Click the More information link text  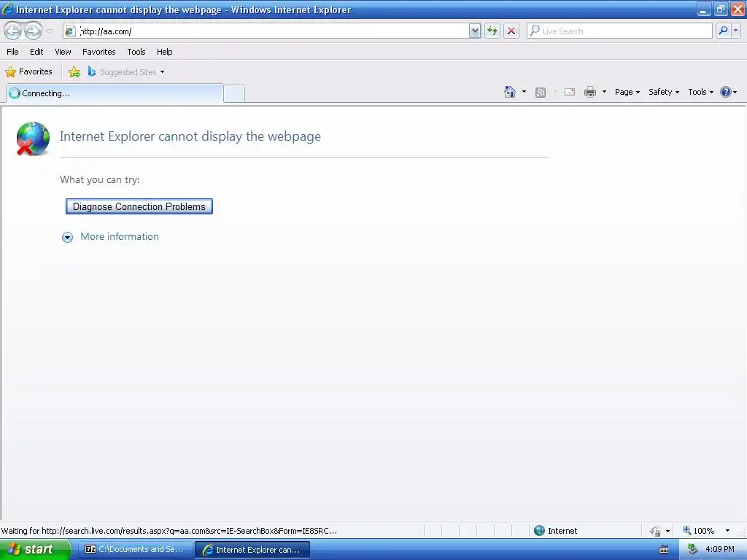pos(120,237)
